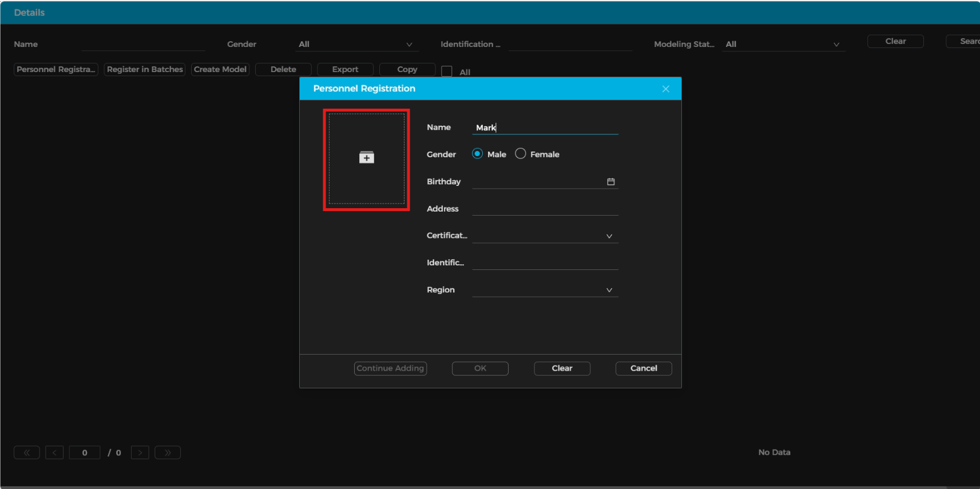
Task: Open the Birthday calendar picker icon
Action: coord(610,182)
